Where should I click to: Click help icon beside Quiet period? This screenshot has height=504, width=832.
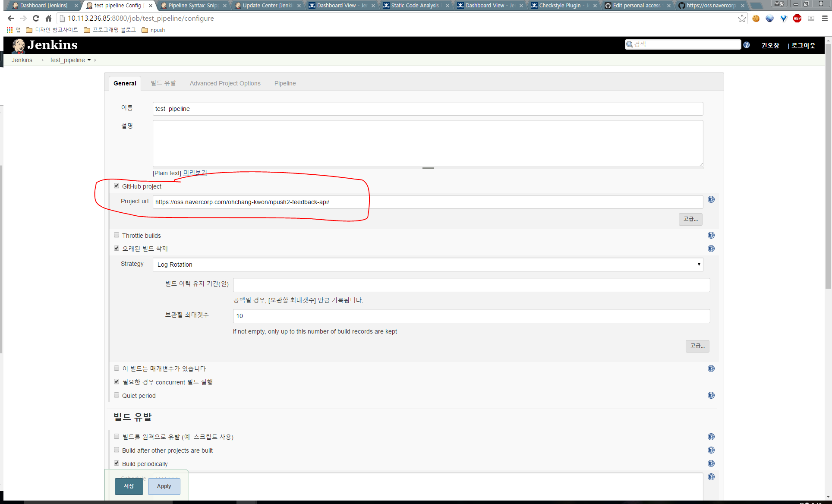click(711, 395)
